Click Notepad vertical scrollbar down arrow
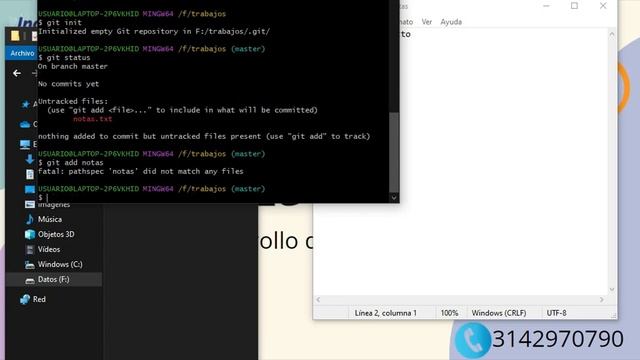The height and width of the screenshot is (360, 640). click(611, 289)
